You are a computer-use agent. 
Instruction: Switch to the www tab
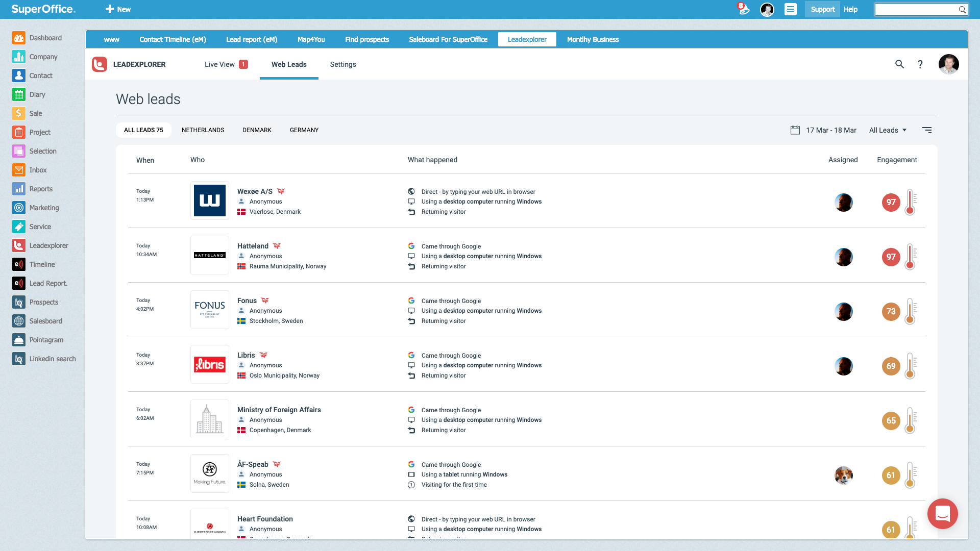tap(111, 39)
